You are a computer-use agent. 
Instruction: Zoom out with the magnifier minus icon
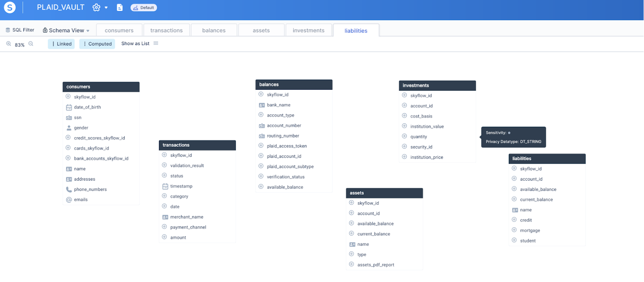click(31, 44)
